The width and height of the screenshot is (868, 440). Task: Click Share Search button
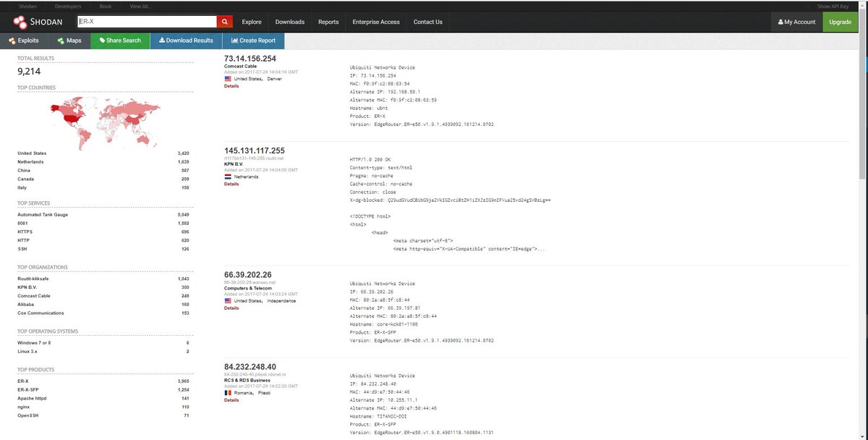point(120,41)
